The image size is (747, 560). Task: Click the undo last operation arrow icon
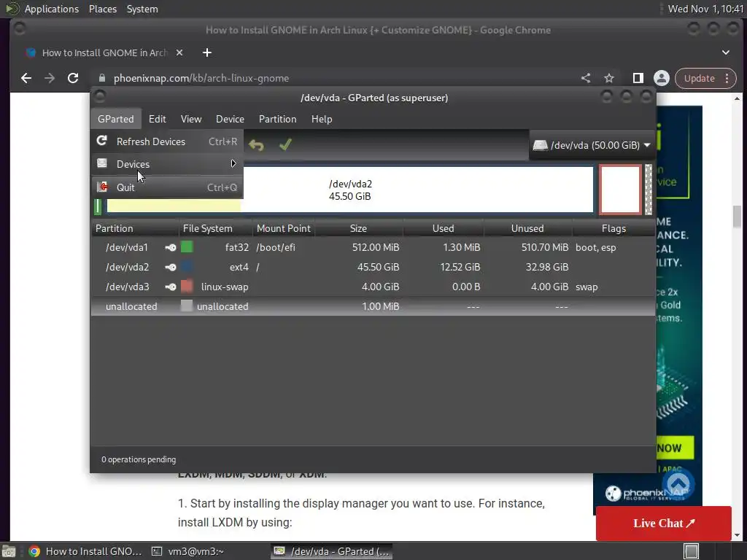tap(256, 145)
